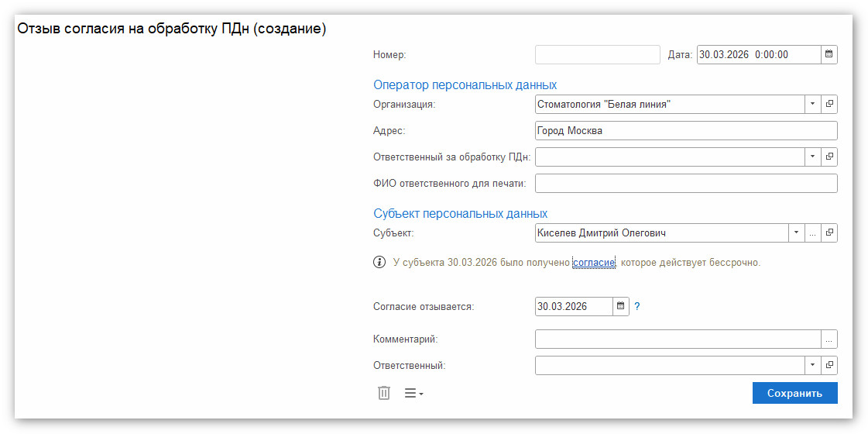
Task: Click into the Номер input field
Action: pyautogui.click(x=597, y=55)
